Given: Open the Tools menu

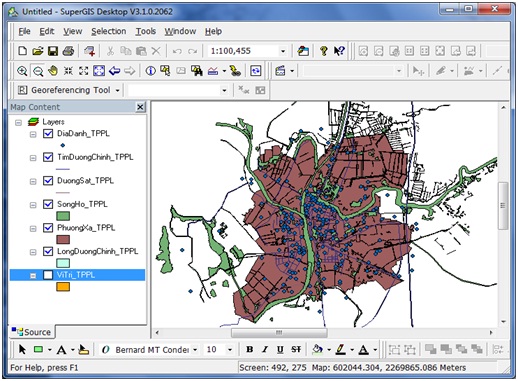Looking at the screenshot, I should click(x=146, y=31).
